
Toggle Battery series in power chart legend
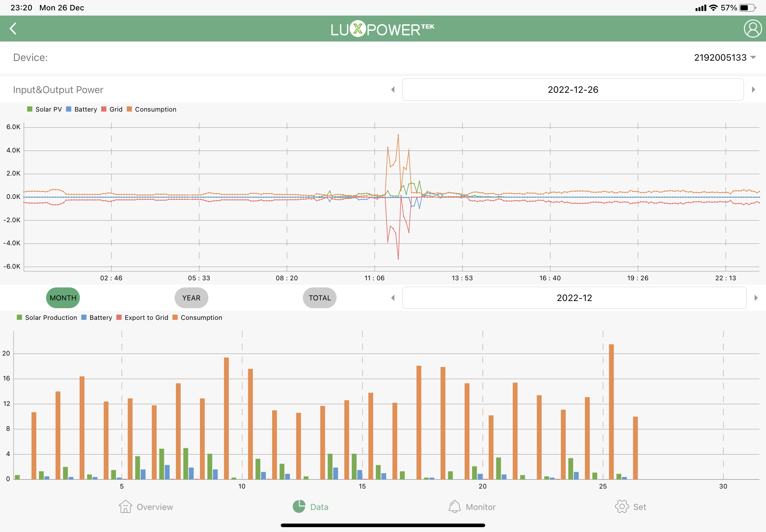81,109
